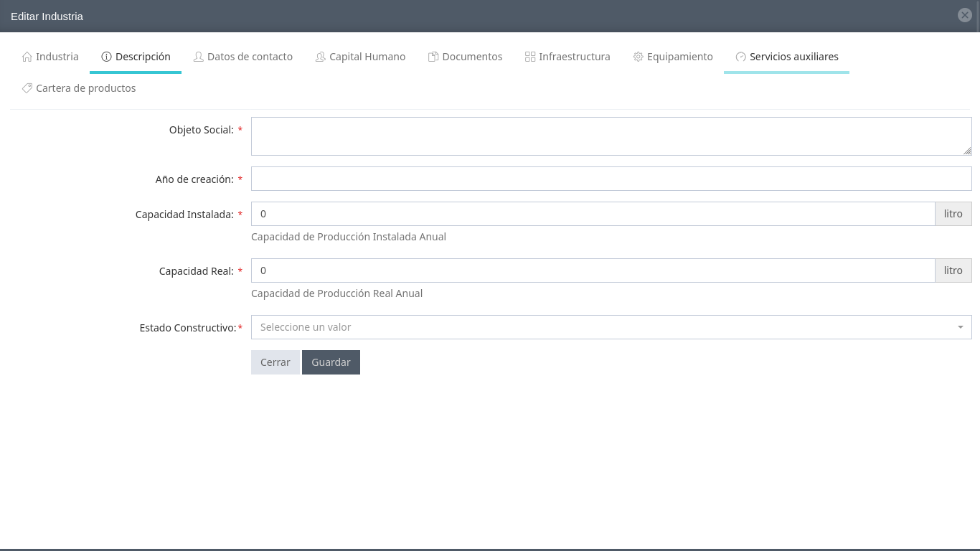Click the users icon for Capital Humano
The height and width of the screenshot is (551, 980).
(x=321, y=57)
